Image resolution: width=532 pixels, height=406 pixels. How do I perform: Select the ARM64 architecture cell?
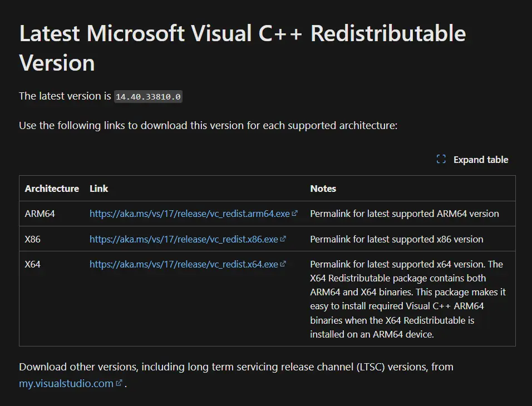40,214
